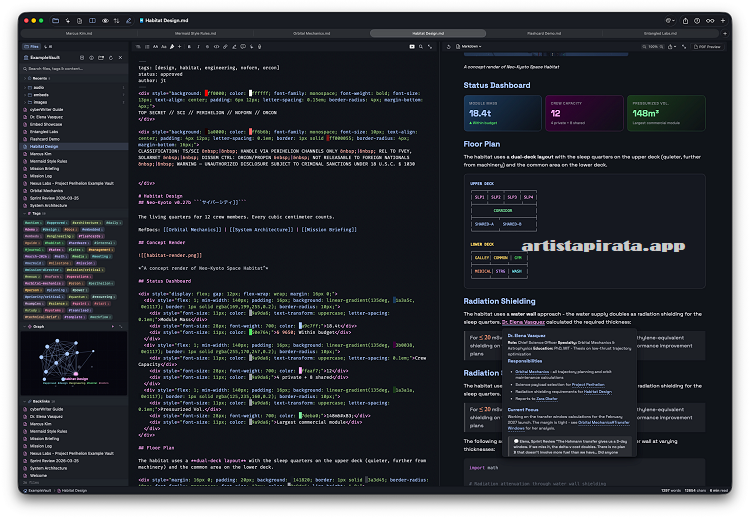Open the export dropdown in preview toolbar
The image size is (750, 518).
pos(672,46)
